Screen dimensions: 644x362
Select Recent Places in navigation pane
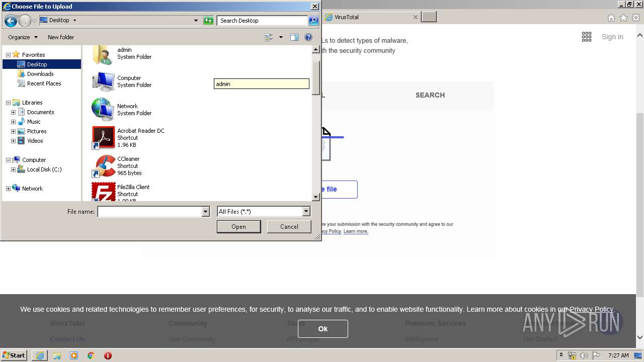[x=44, y=83]
